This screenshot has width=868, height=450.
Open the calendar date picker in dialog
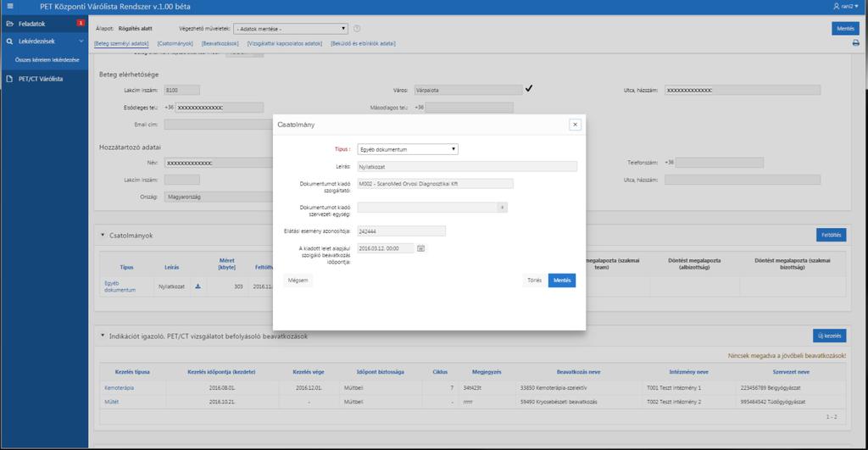(x=420, y=248)
